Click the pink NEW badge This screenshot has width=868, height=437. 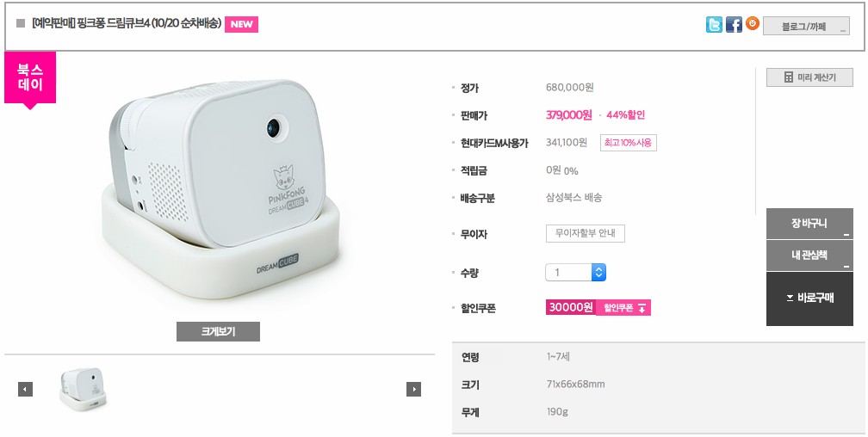click(241, 24)
